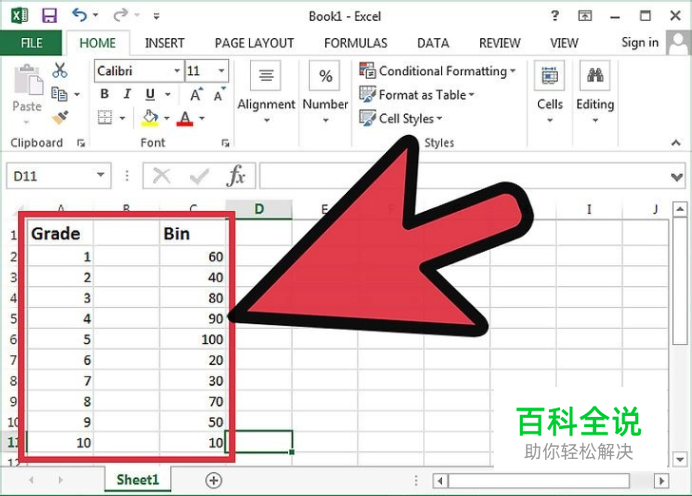Click the Copy icon
The width and height of the screenshot is (692, 496).
[x=59, y=94]
